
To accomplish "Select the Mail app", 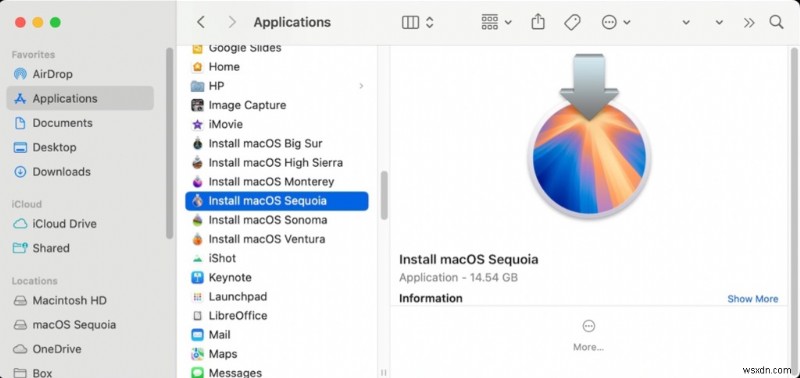I will [x=277, y=335].
